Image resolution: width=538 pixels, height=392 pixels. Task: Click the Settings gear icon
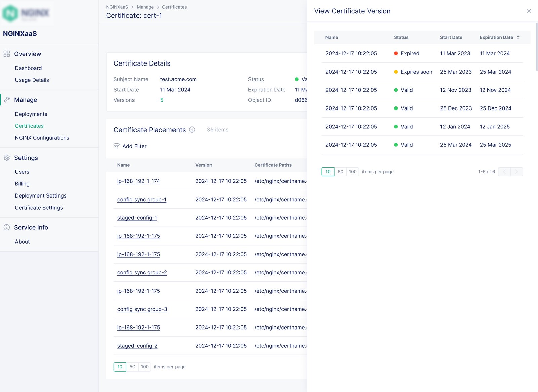pyautogui.click(x=7, y=158)
